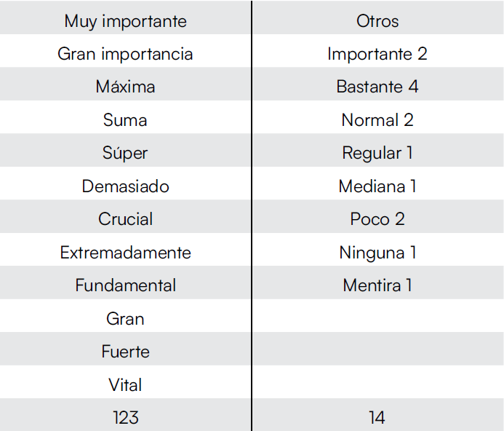Viewport: 504px width, 431px height.
Task: Select the 'Mediana 1' cell
Action: coord(377,186)
